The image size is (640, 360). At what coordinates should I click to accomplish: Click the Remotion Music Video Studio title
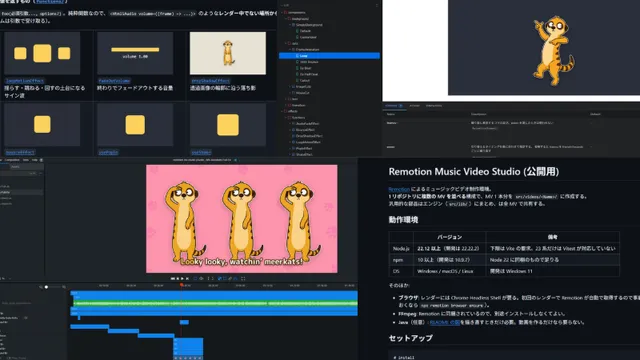(473, 171)
